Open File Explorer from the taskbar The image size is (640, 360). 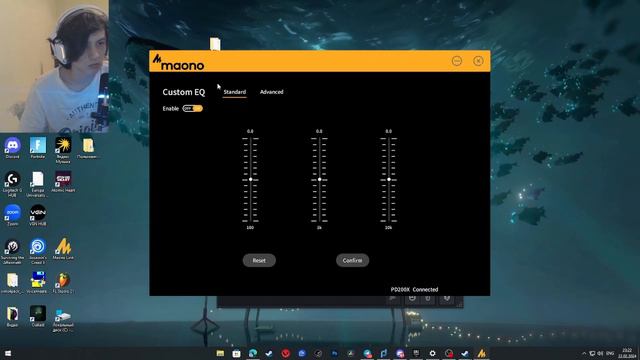coord(220,353)
